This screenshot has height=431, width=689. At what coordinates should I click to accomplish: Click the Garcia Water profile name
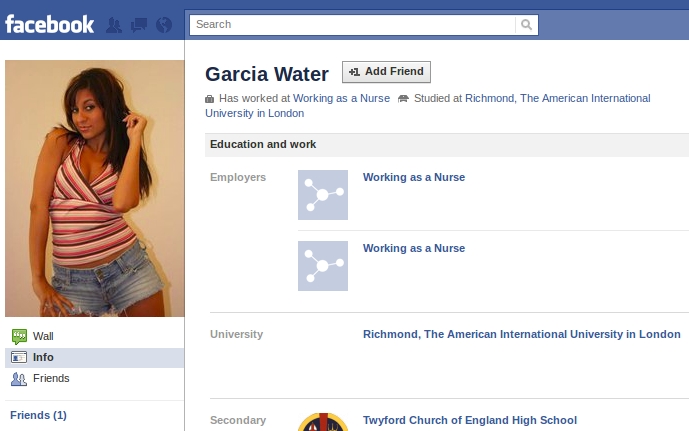pos(267,74)
